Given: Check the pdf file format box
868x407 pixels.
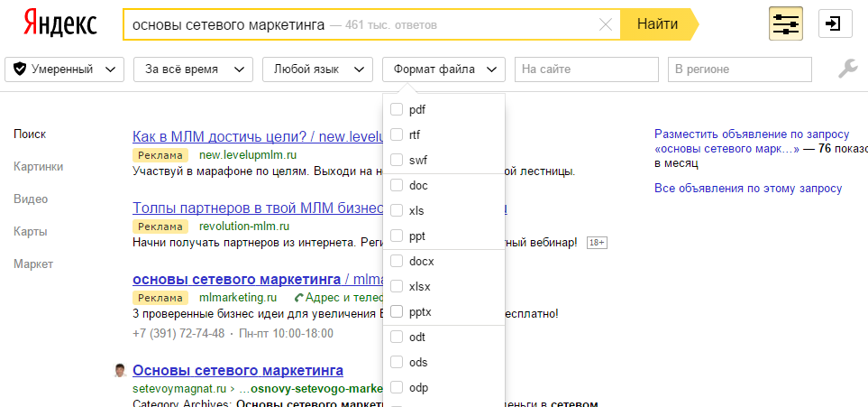Looking at the screenshot, I should (397, 110).
